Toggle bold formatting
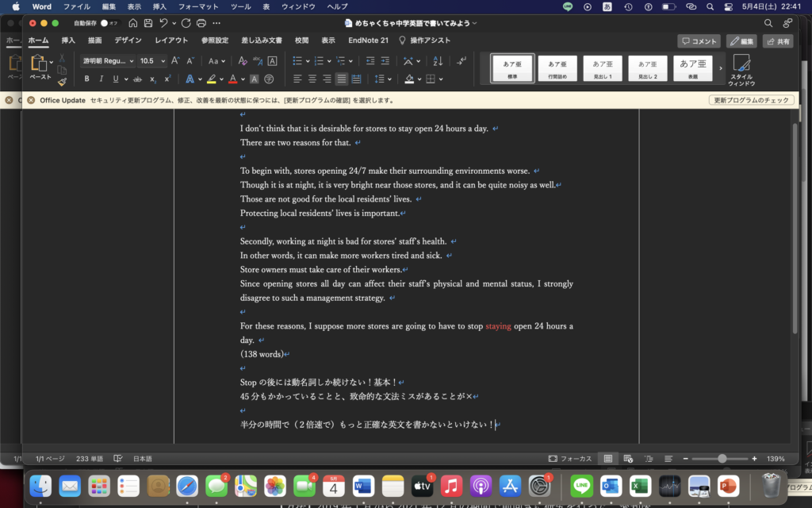This screenshot has height=508, width=812. [x=87, y=78]
